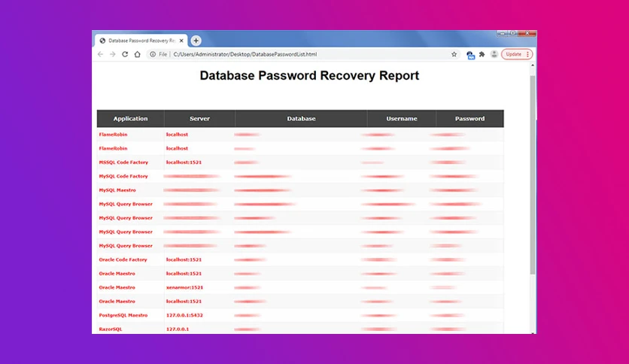Image resolution: width=629 pixels, height=364 pixels.
Task: Open a new tab with plus button
Action: click(x=196, y=41)
